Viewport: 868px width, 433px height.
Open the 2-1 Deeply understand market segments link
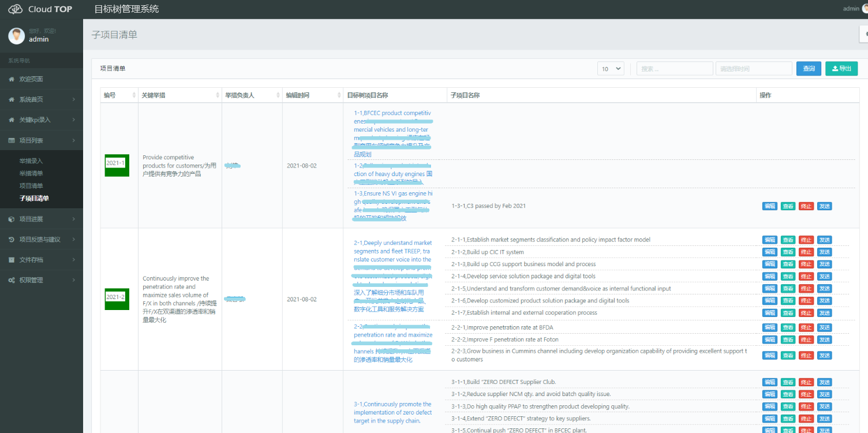pos(393,276)
